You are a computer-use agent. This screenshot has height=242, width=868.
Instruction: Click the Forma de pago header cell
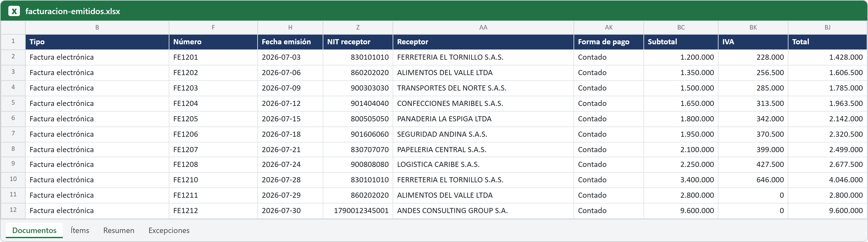pos(608,42)
